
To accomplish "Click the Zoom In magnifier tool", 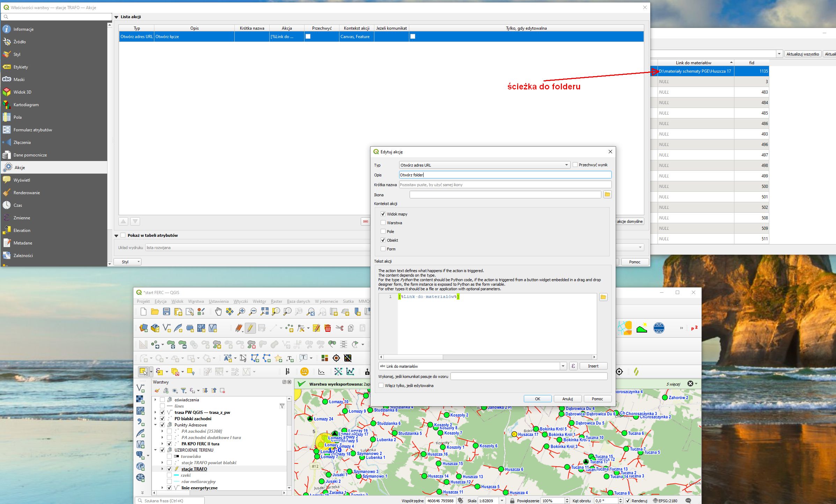I will (241, 312).
